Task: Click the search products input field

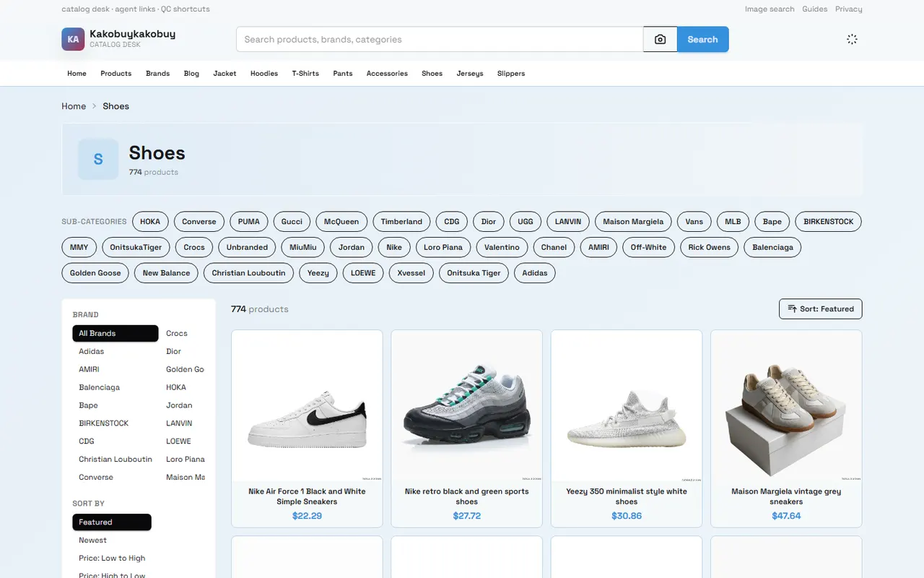Action: tap(440, 39)
